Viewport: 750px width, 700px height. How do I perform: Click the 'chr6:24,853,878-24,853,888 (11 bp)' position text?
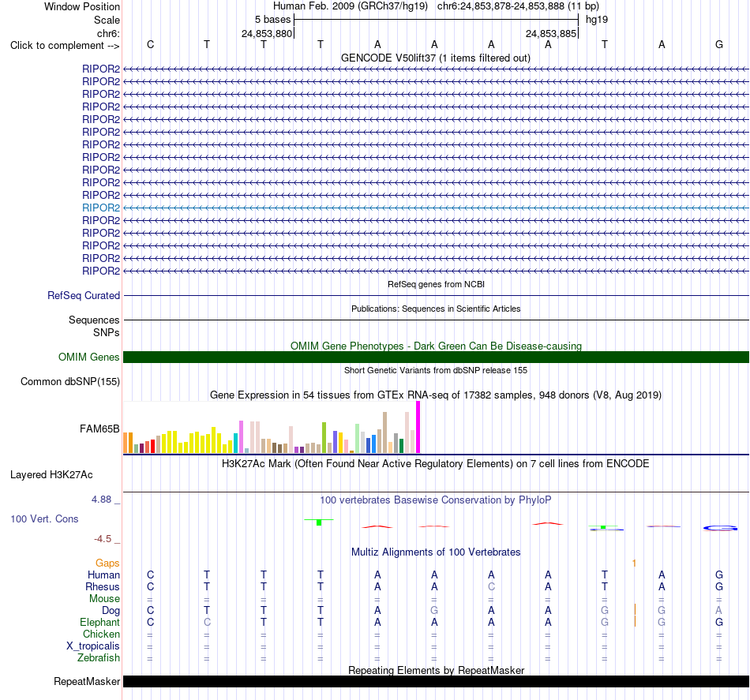pyautogui.click(x=518, y=6)
